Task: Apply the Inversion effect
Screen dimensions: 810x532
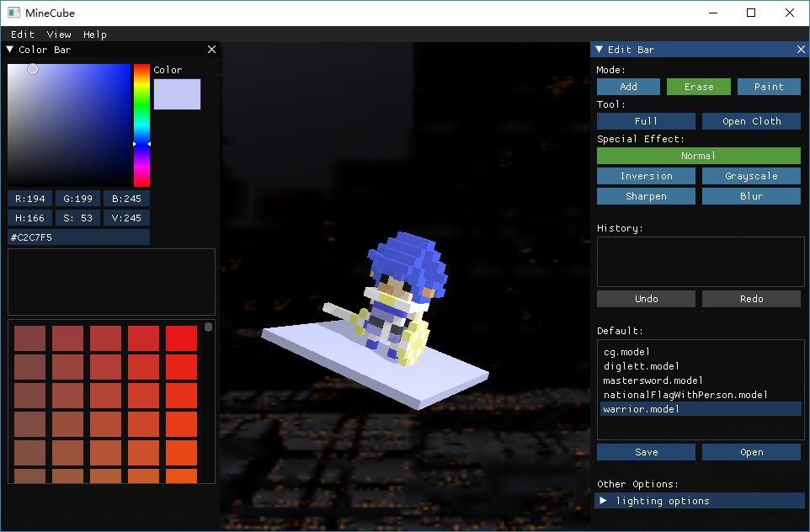Action: (646, 176)
